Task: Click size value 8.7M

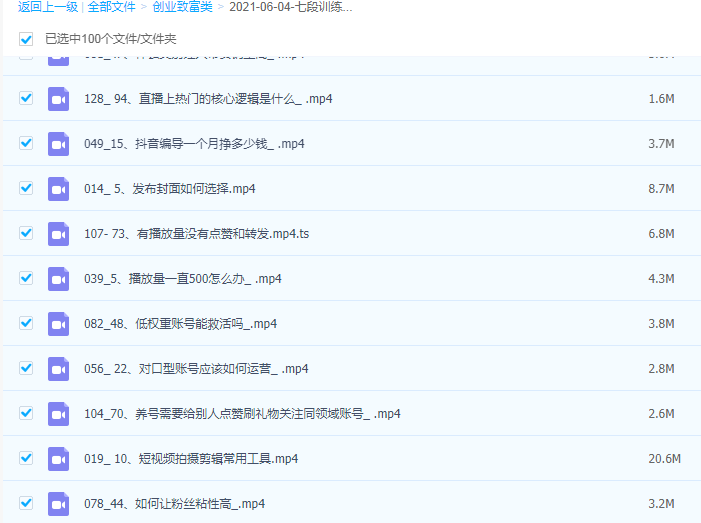Action: tap(662, 189)
